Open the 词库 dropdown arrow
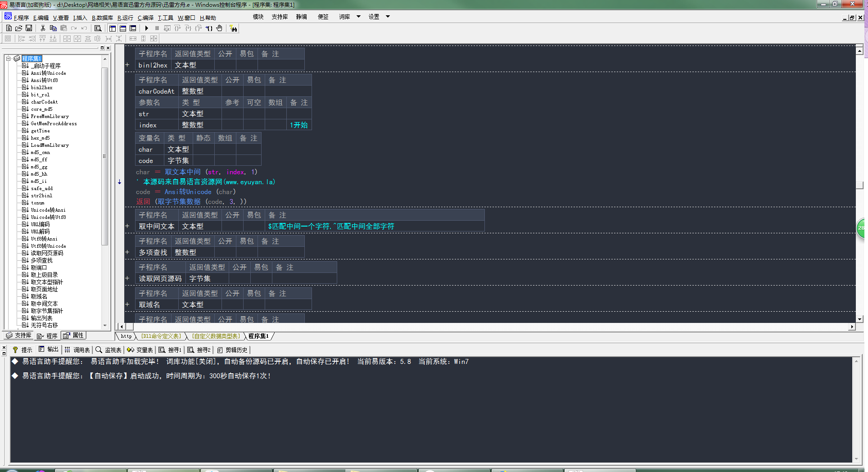This screenshot has width=868, height=472. point(358,17)
